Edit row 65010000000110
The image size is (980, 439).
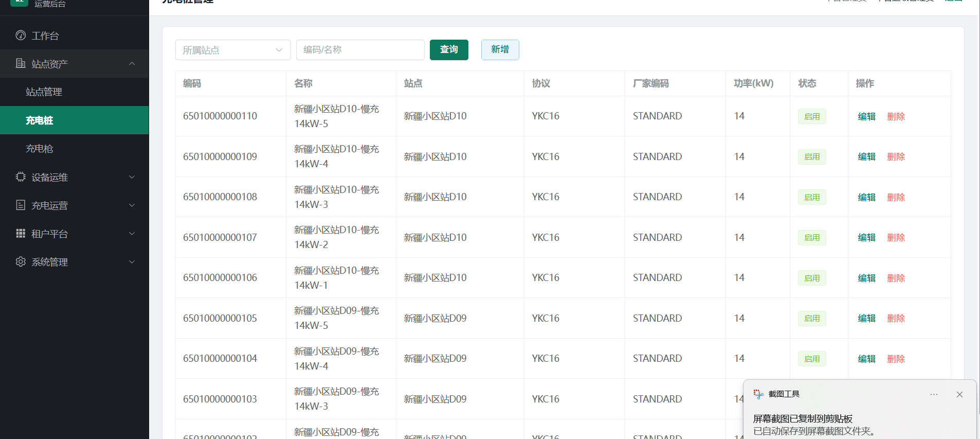pyautogui.click(x=866, y=116)
